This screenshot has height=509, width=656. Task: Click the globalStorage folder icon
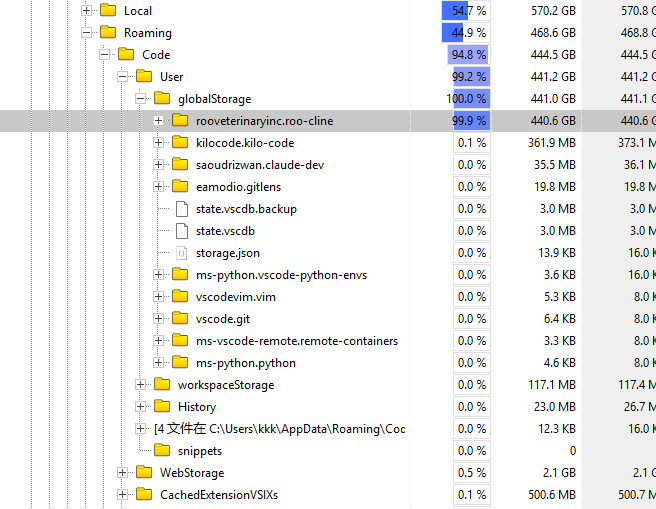point(162,98)
